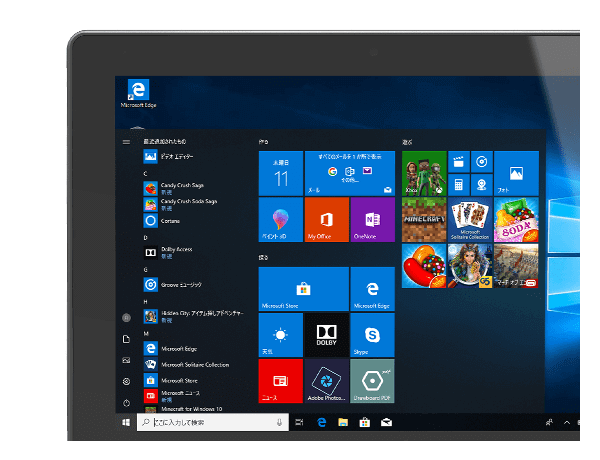
Task: Open Settings gear in Start sidebar
Action: 126,382
